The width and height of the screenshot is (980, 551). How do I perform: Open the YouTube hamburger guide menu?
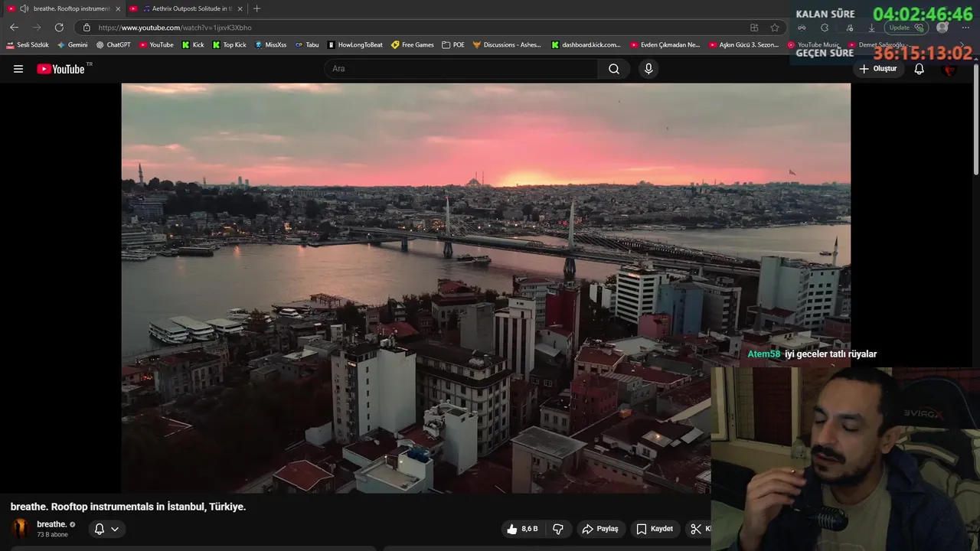tap(18, 69)
